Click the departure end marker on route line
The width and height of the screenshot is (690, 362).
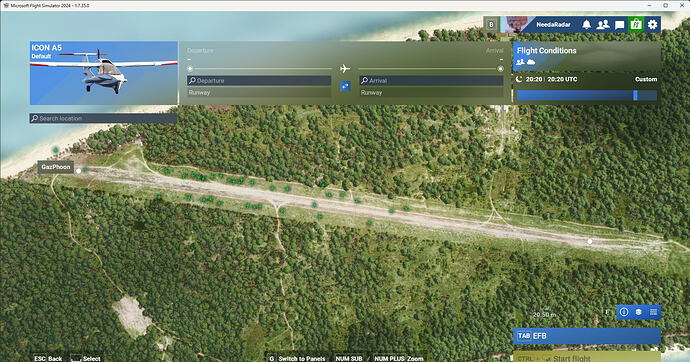pyautogui.click(x=190, y=69)
